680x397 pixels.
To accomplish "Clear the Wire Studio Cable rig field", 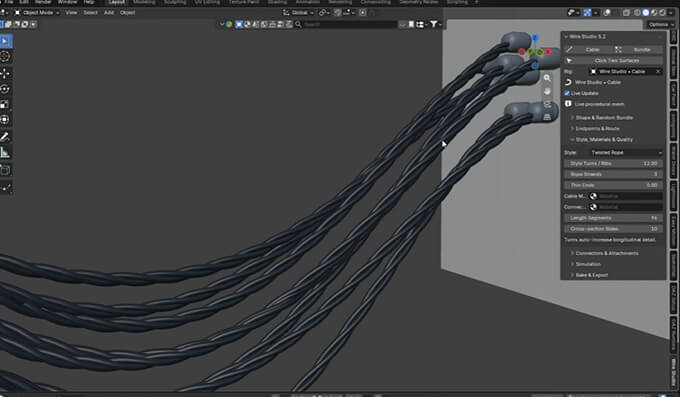I will (x=658, y=71).
